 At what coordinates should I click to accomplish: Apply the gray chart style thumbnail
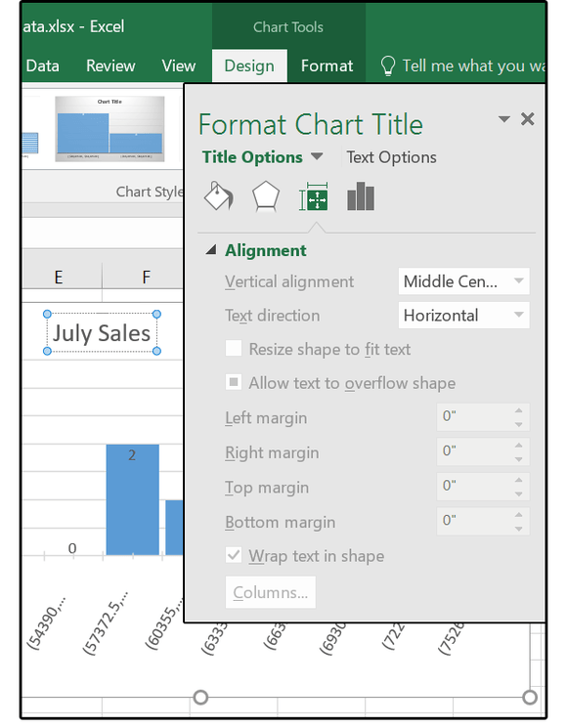[x=109, y=129]
